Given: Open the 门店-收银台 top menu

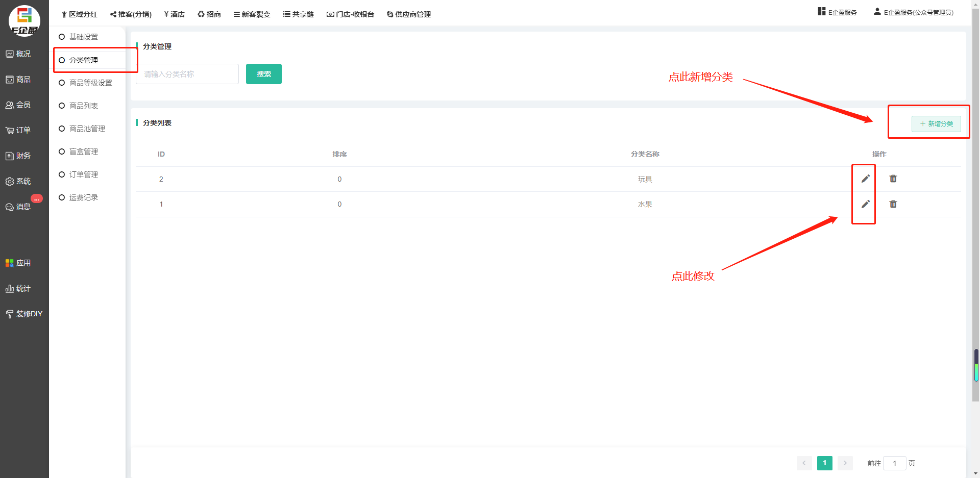Looking at the screenshot, I should 350,14.
